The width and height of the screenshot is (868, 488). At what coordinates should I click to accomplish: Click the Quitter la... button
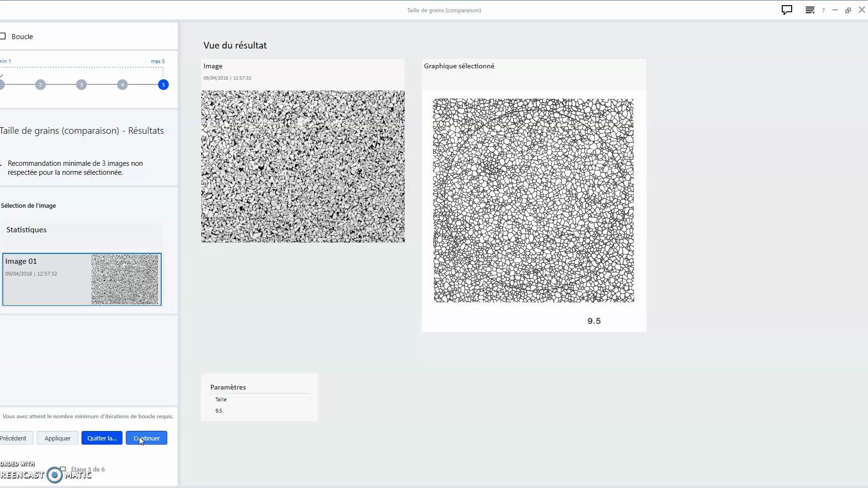pos(102,438)
